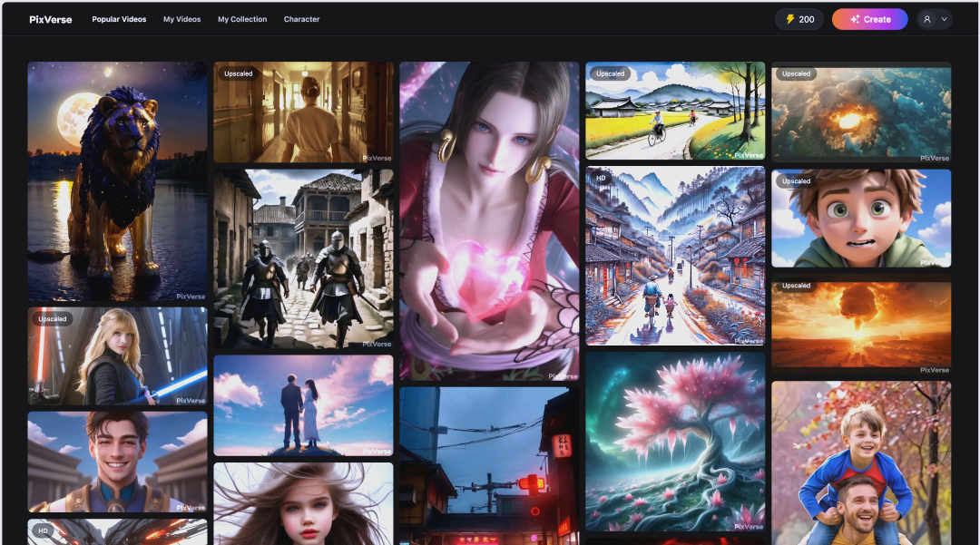Screen dimensions: 980x545
Task: Switch to Popular Videos tab
Action: point(121,19)
